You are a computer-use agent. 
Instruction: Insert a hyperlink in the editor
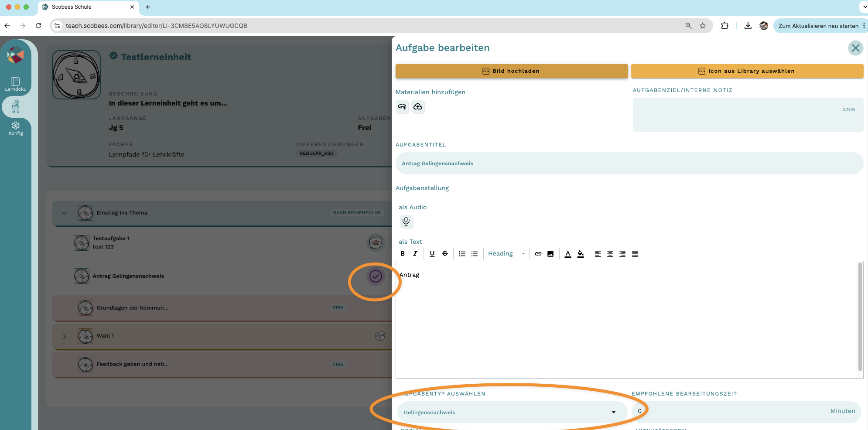tap(538, 254)
